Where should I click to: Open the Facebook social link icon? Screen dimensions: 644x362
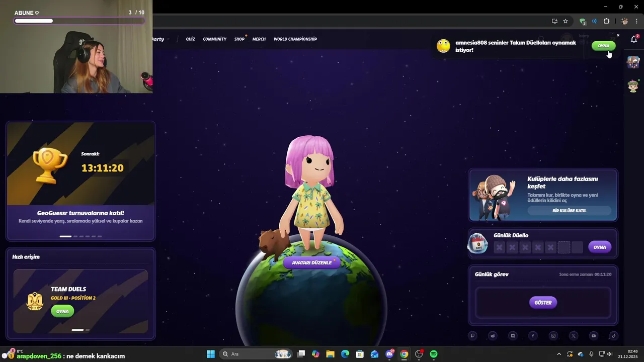point(533,336)
